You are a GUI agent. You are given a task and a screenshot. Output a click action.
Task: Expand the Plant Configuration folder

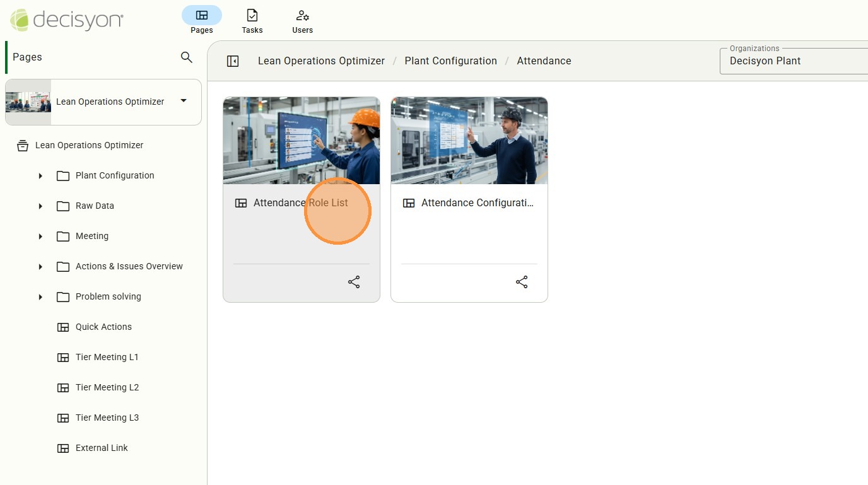pyautogui.click(x=40, y=176)
